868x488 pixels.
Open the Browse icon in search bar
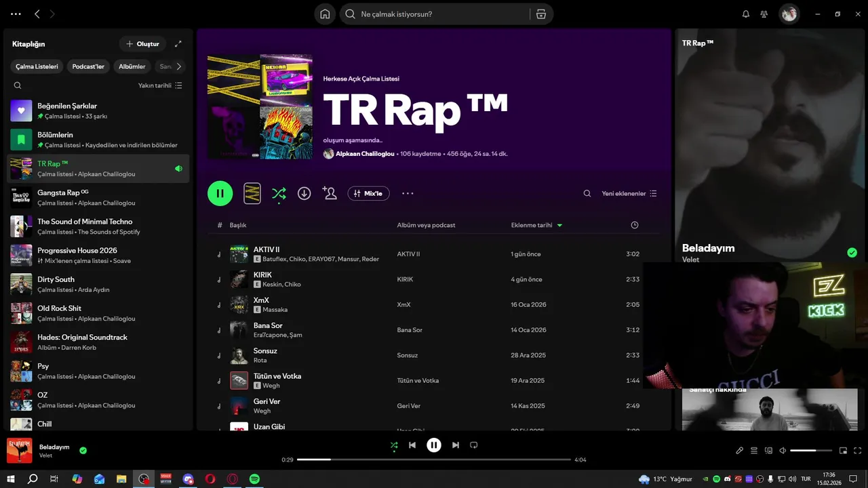[540, 14]
